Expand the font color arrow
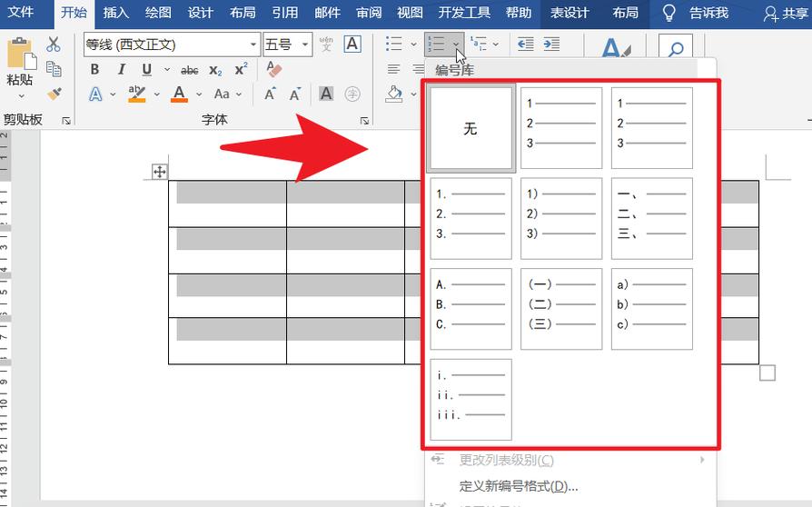Viewport: 812px width, 507px height. 199,94
